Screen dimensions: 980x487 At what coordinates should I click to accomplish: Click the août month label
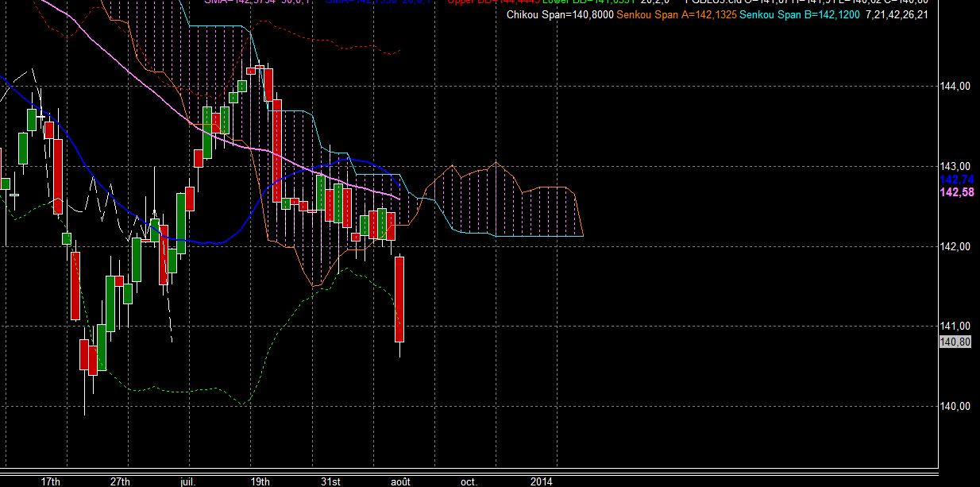point(401,481)
